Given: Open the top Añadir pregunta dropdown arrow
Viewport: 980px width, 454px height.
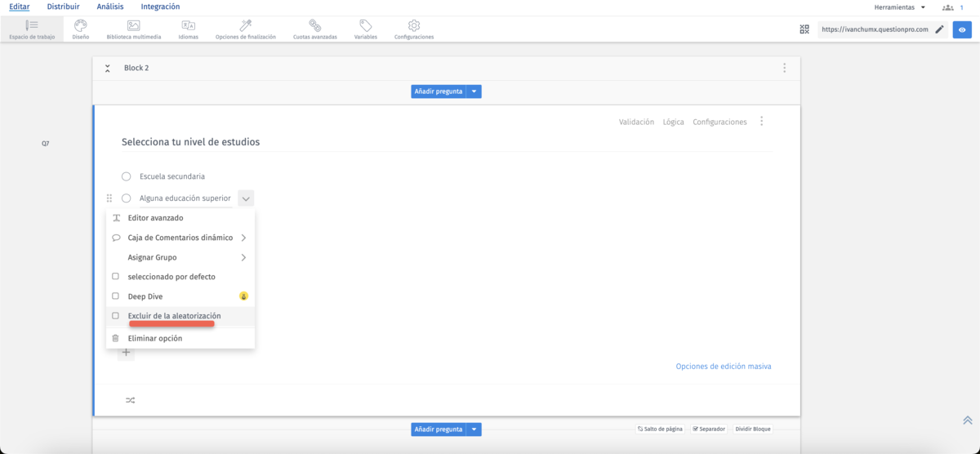Looking at the screenshot, I should point(474,91).
